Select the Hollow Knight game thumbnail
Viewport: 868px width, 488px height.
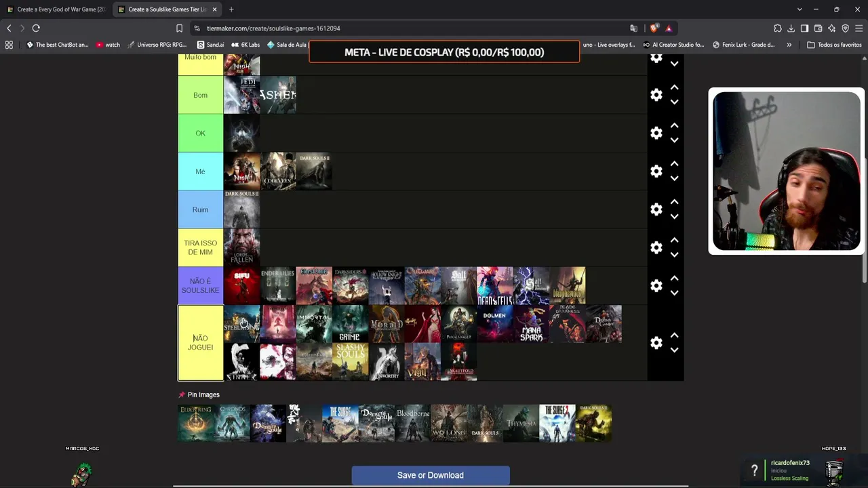tap(387, 286)
